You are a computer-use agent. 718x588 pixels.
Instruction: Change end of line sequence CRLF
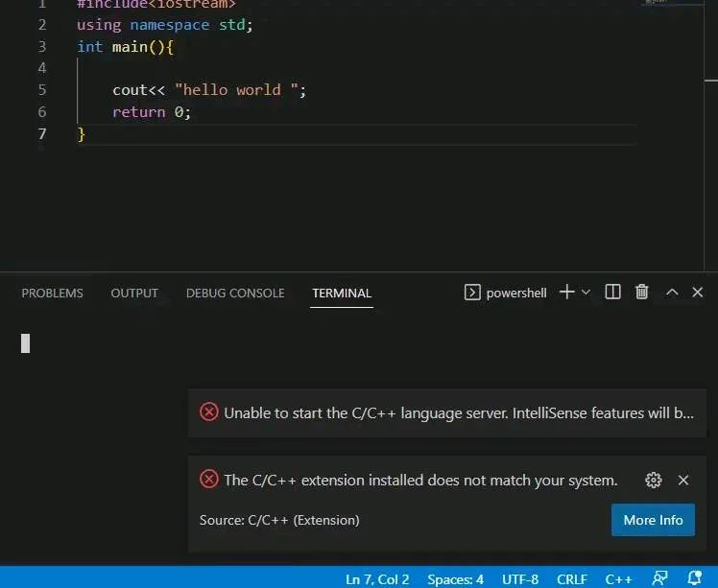pyautogui.click(x=572, y=579)
